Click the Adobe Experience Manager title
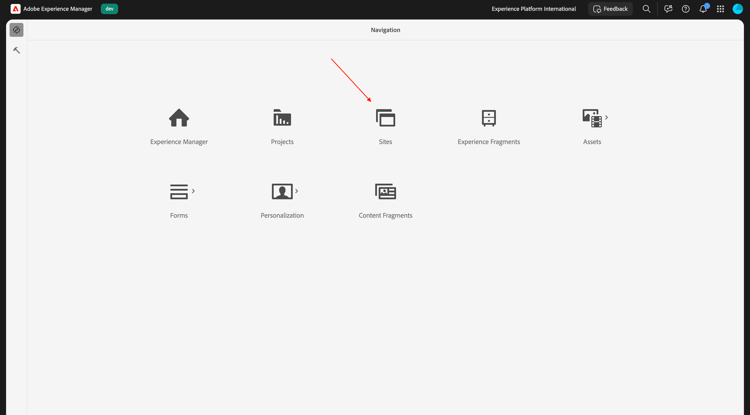The width and height of the screenshot is (750, 415). click(58, 9)
